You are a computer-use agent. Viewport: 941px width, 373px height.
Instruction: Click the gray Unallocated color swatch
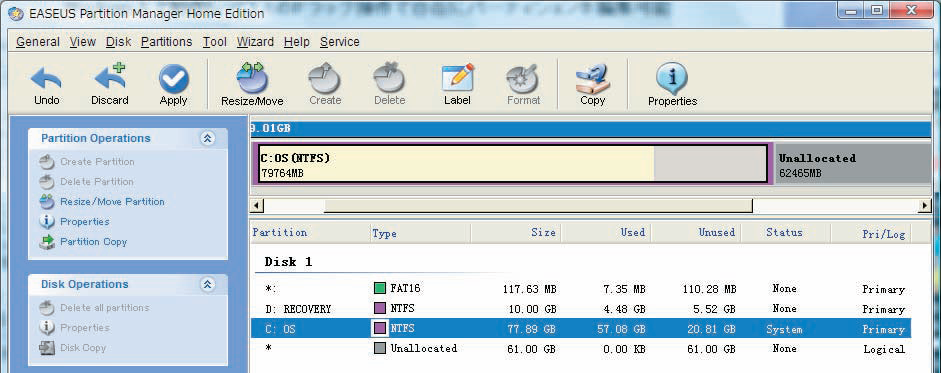pyautogui.click(x=379, y=348)
